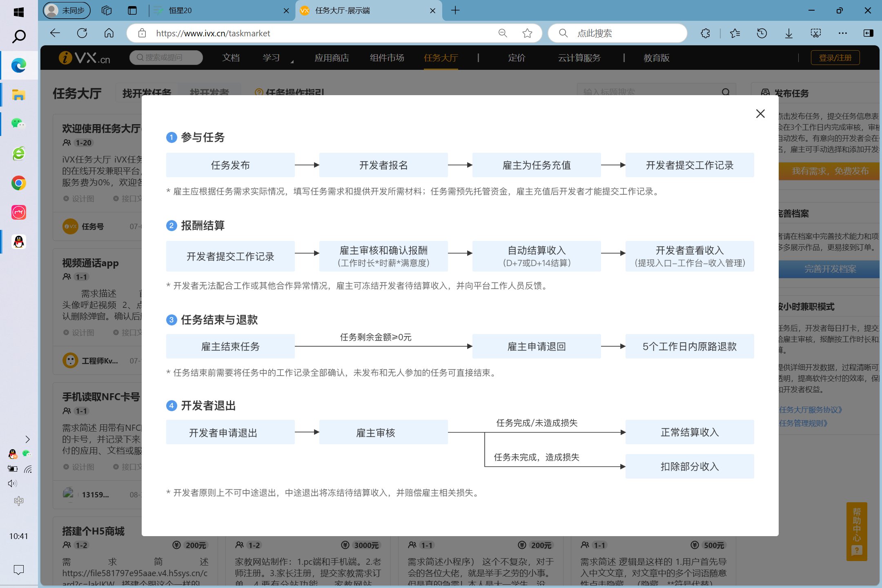Start web capture screenshot tool

coord(816,33)
